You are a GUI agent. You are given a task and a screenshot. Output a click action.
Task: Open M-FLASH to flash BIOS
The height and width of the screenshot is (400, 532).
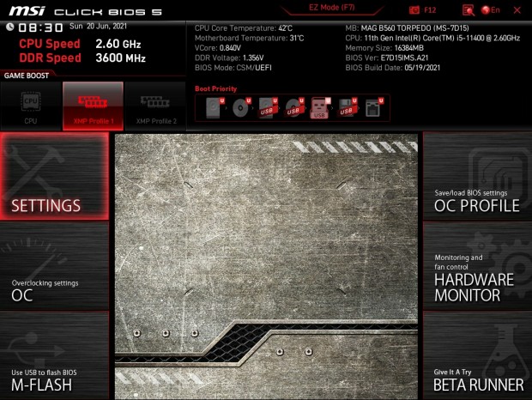tap(54, 355)
